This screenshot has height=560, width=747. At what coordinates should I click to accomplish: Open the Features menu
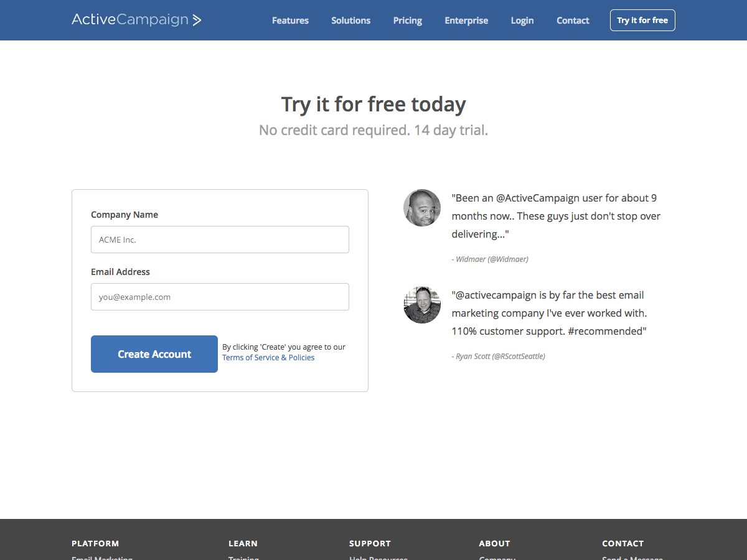290,20
